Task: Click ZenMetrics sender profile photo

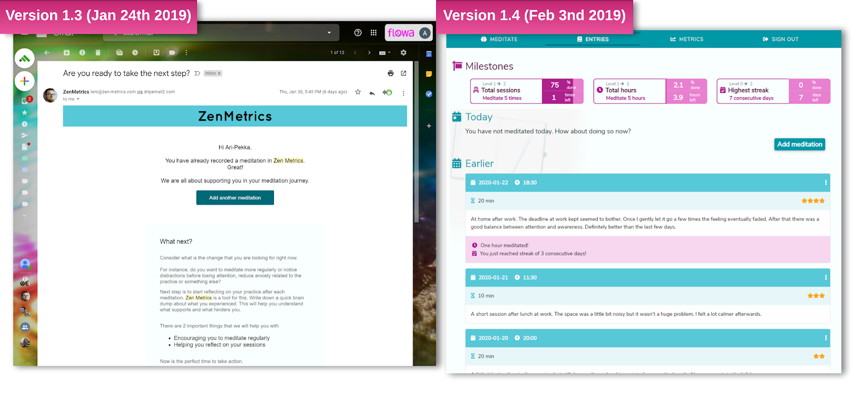Action: [50, 96]
